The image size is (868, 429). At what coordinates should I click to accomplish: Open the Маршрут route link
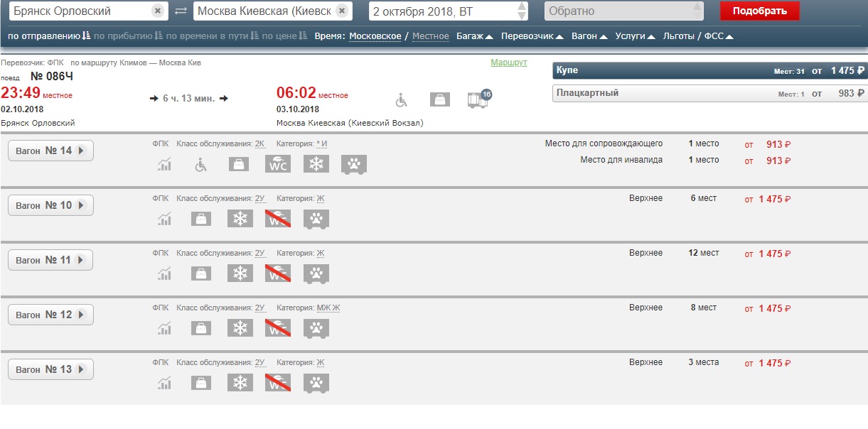(508, 63)
